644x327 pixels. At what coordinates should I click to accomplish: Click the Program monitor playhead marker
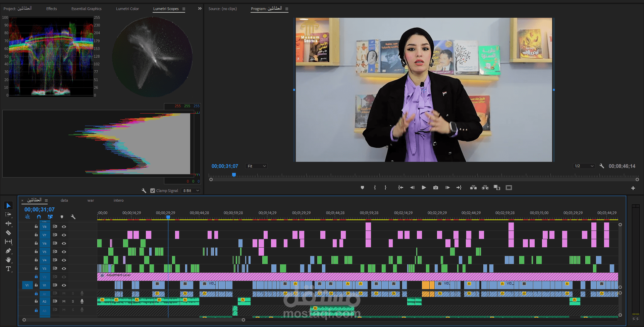tap(234, 175)
